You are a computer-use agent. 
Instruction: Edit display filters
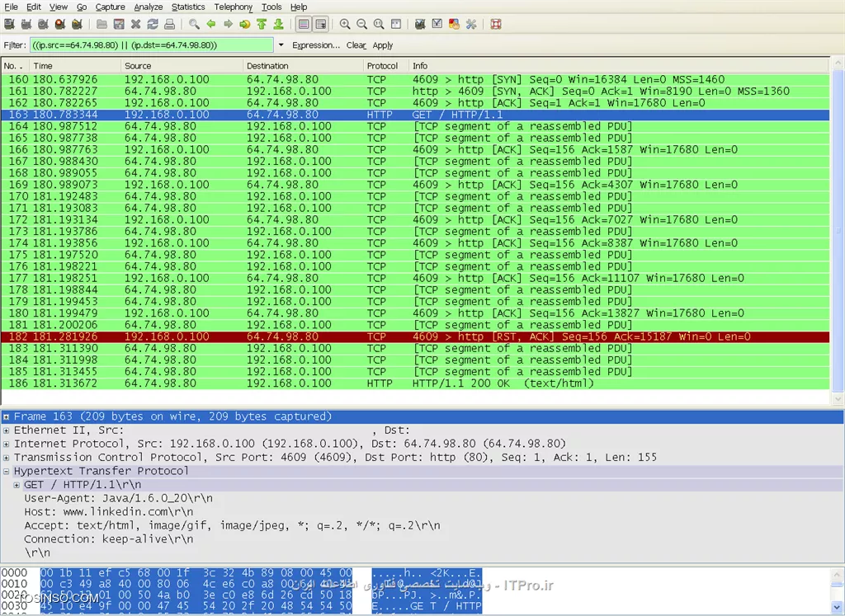437,24
